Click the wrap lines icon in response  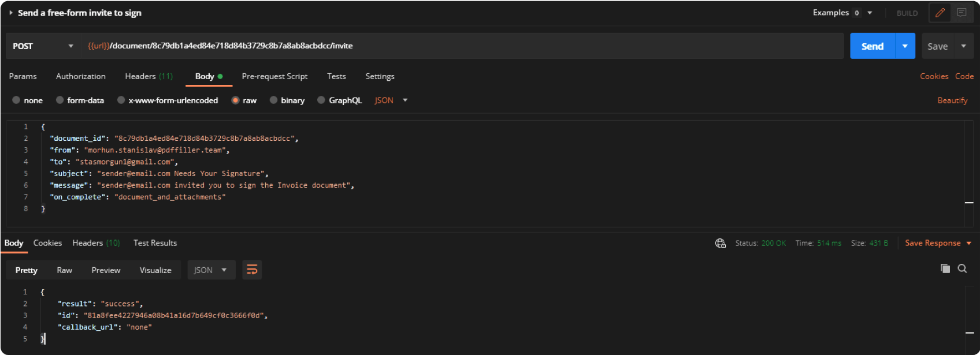[252, 270]
